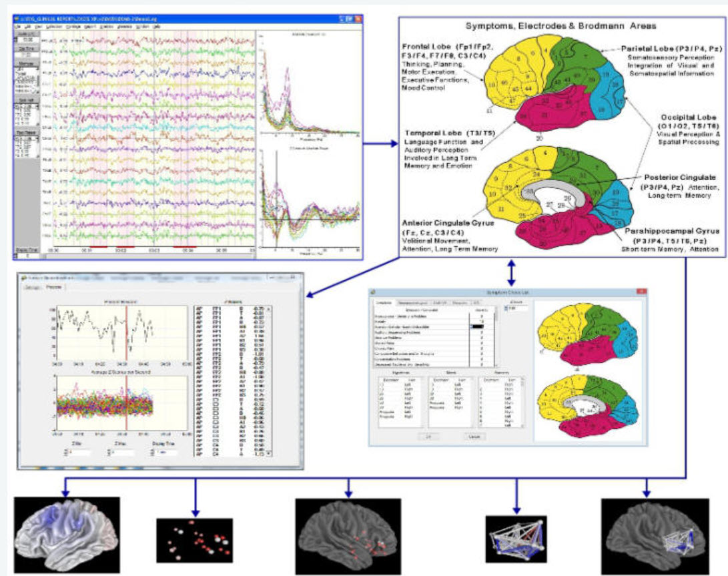728x576 pixels.
Task: Click the Symptom Check List title bar icon
Action: 374,291
